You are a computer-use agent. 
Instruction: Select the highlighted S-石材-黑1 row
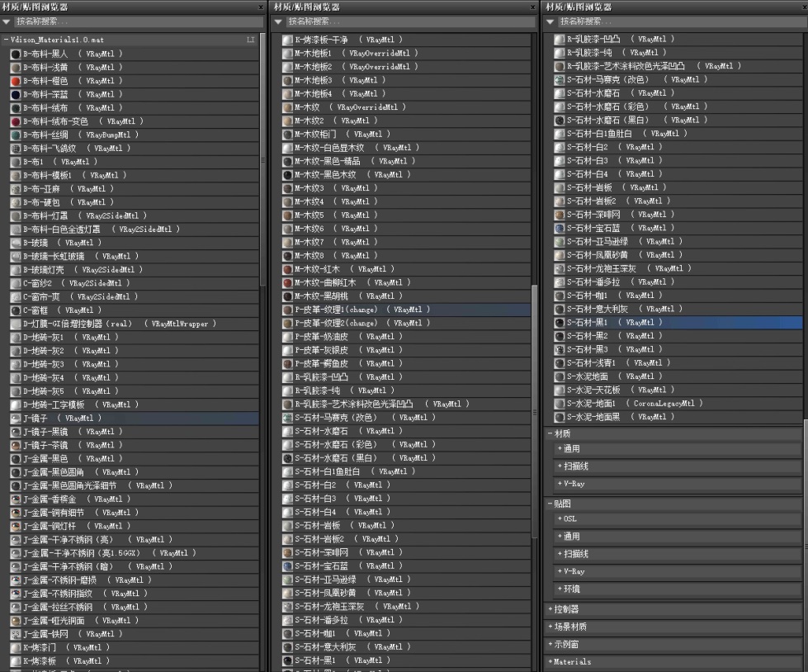coord(678,323)
